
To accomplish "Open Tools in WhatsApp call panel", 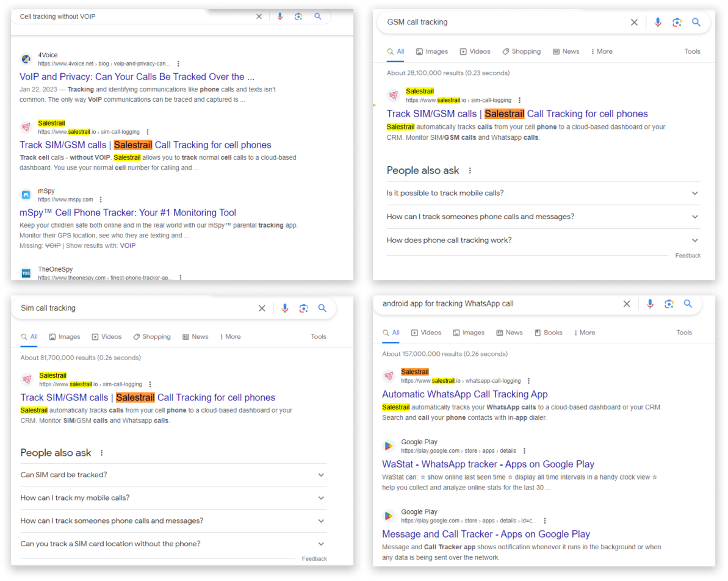I will tap(684, 333).
